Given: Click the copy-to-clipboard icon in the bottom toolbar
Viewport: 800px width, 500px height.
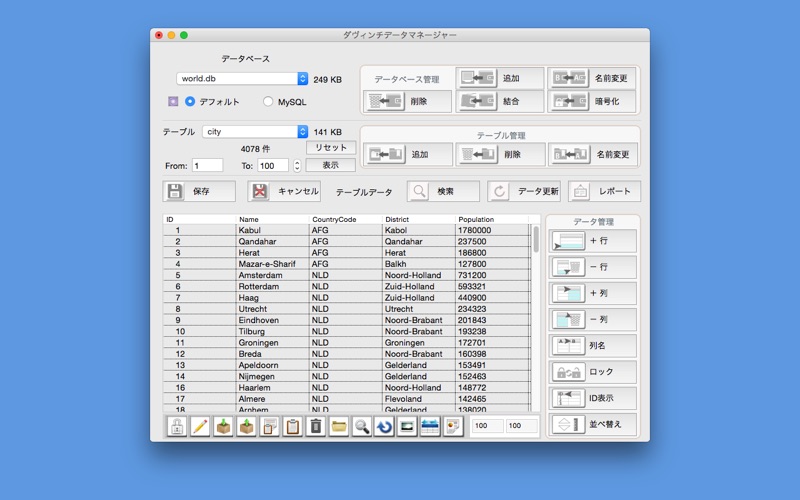Looking at the screenshot, I should (x=269, y=426).
